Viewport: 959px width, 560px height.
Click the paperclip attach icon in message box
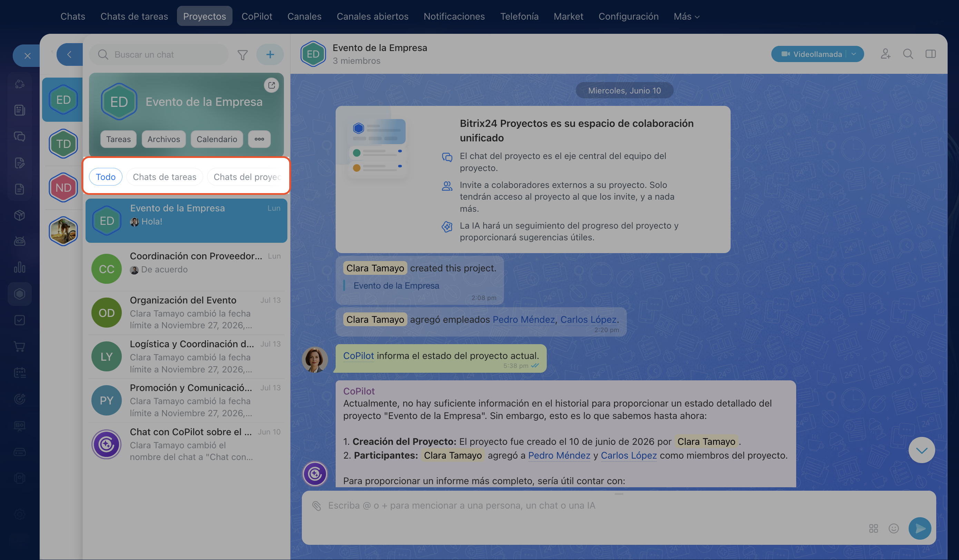pyautogui.click(x=317, y=506)
